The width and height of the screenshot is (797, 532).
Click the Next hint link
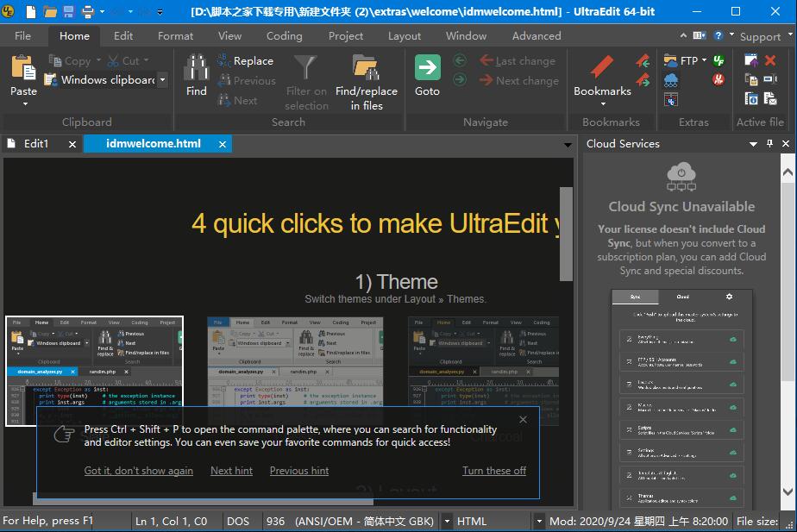(231, 471)
